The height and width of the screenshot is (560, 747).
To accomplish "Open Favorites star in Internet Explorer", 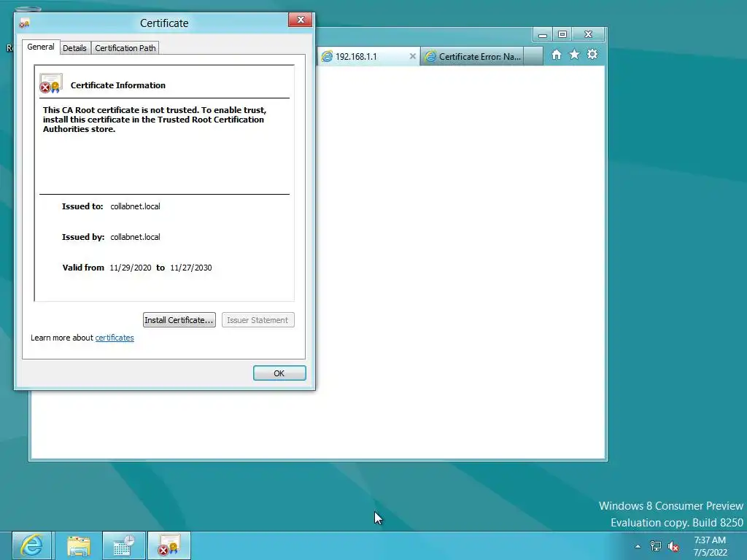I will (x=575, y=55).
